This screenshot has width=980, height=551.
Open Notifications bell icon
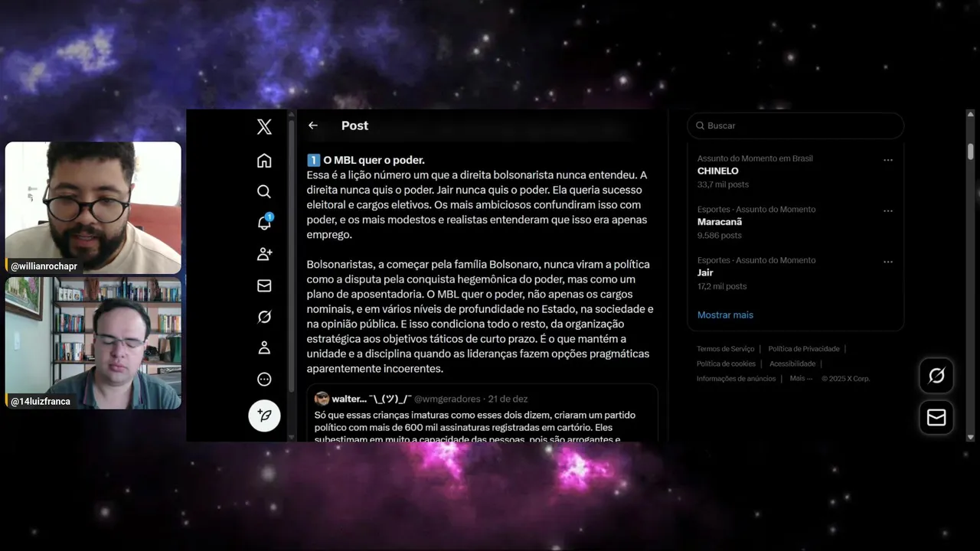point(264,223)
